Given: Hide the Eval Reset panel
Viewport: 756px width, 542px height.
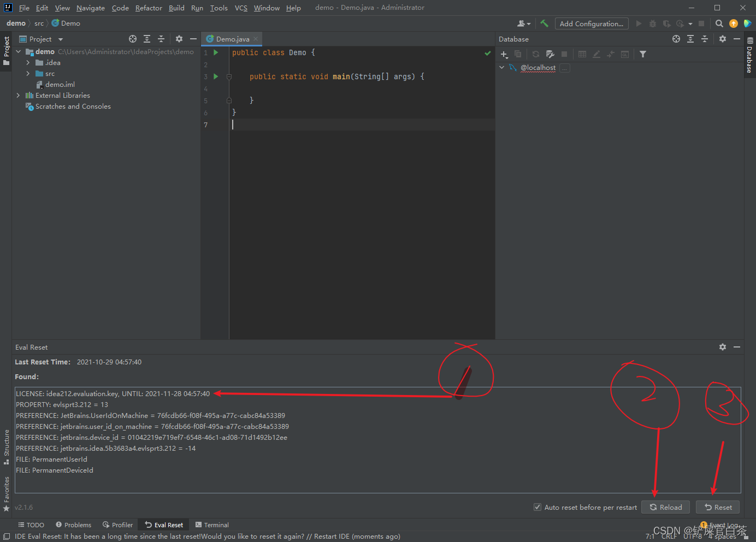Looking at the screenshot, I should [737, 347].
